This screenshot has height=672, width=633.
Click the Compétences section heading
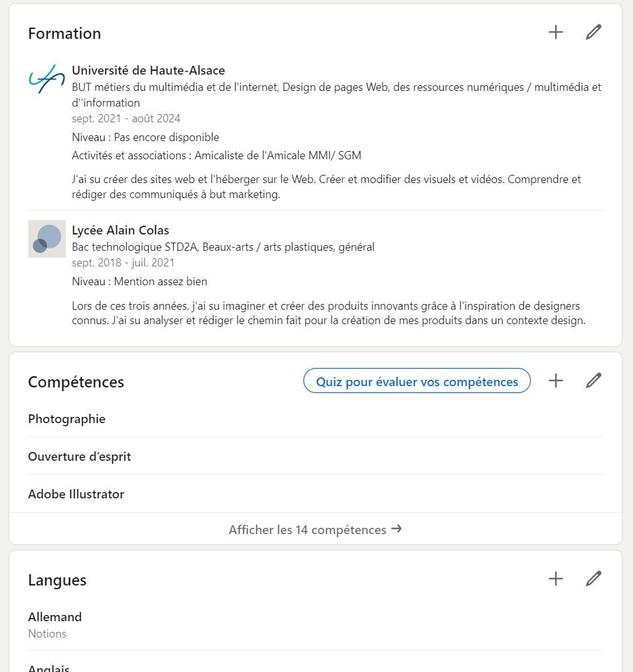[x=75, y=381]
